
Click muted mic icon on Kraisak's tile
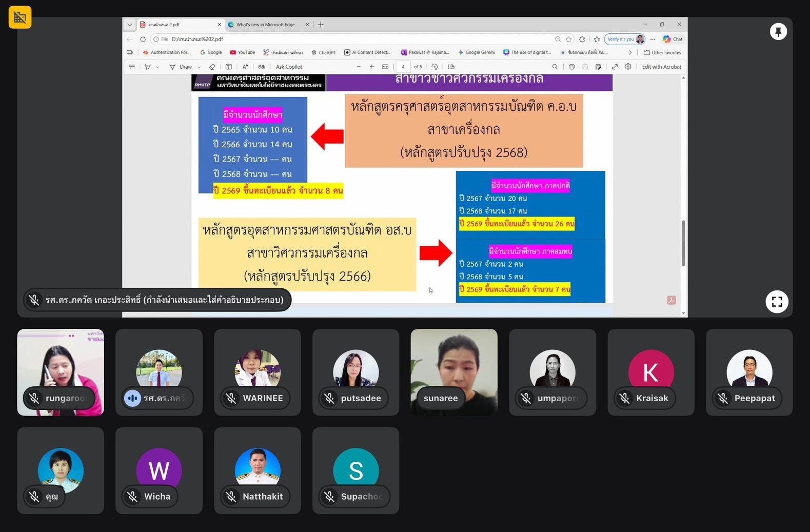tap(625, 398)
